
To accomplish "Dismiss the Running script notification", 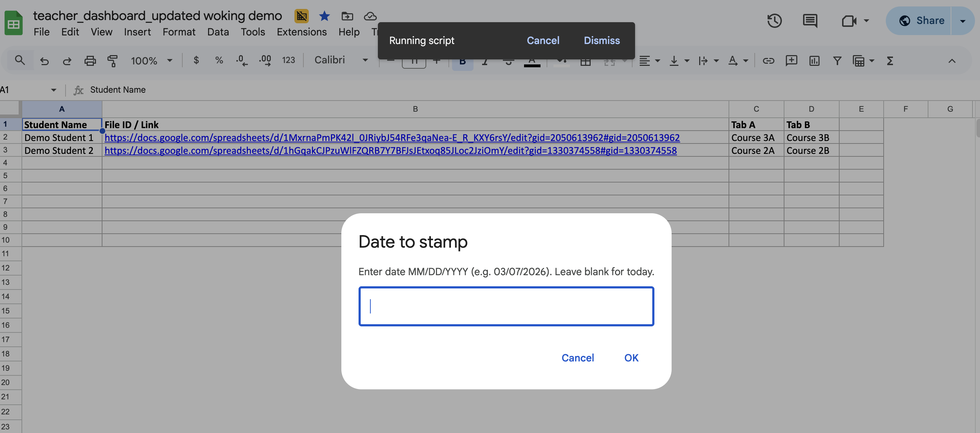I will tap(601, 40).
